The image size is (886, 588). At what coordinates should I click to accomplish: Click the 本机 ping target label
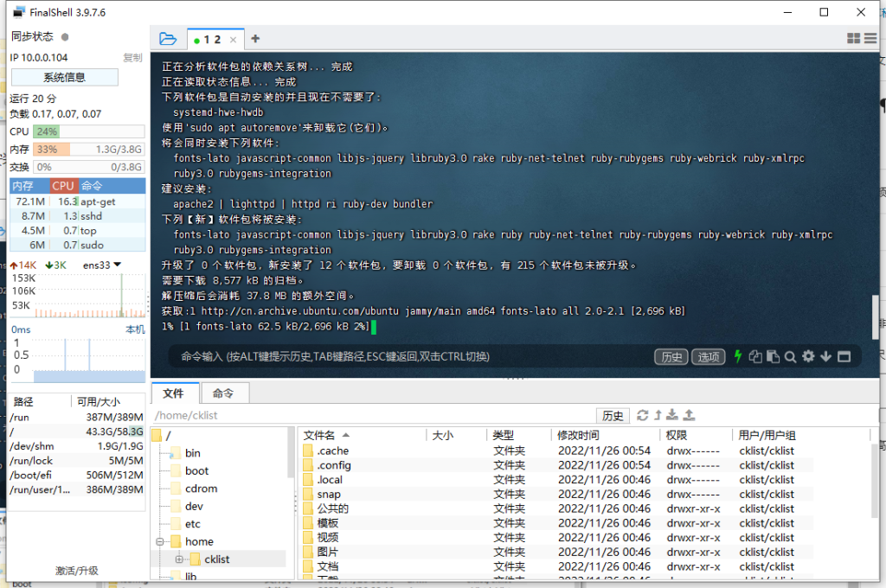tap(135, 329)
